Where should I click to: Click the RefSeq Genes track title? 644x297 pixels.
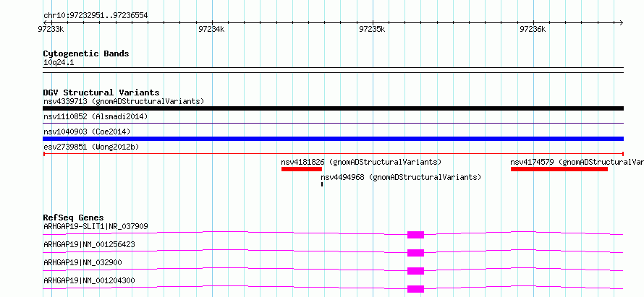tap(74, 218)
